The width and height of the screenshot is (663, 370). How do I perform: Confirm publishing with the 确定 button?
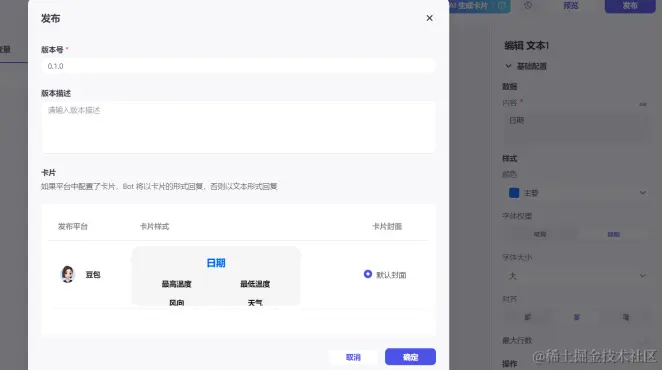(x=410, y=357)
